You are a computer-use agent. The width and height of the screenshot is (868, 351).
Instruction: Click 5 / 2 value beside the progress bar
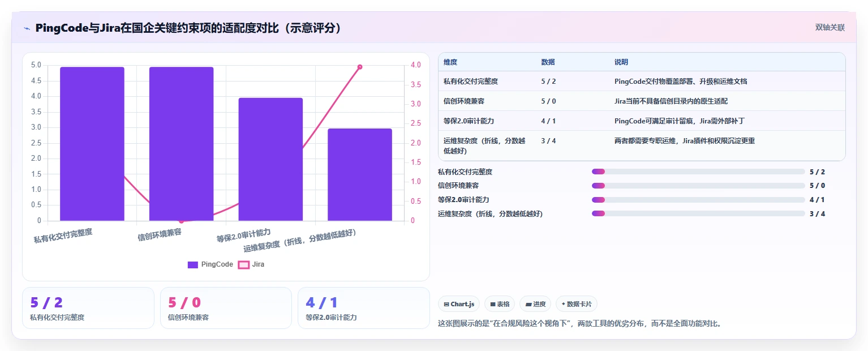point(817,172)
